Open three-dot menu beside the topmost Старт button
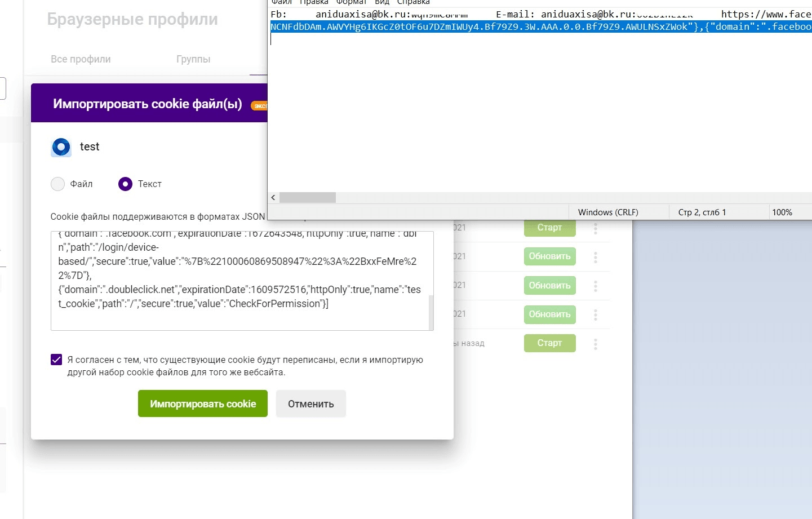Viewport: 812px width, 519px height. click(595, 228)
